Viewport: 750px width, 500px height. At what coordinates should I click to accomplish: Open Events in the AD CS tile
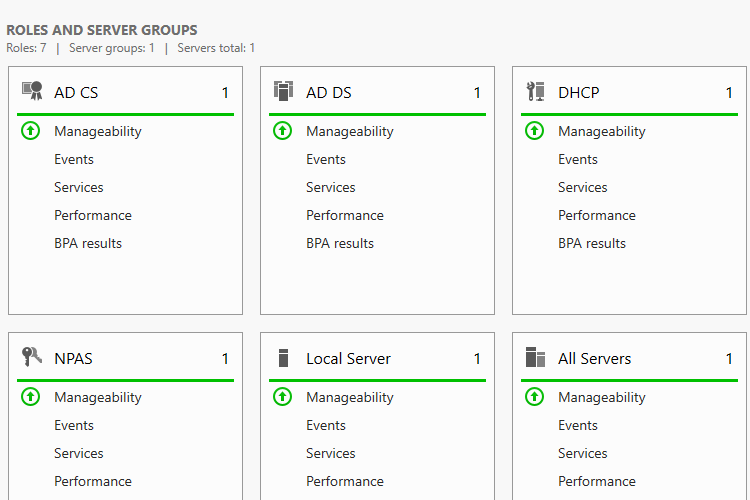click(74, 159)
